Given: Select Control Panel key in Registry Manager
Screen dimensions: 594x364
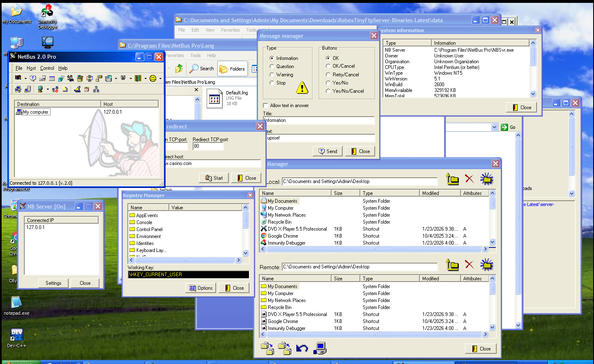Looking at the screenshot, I should pos(149,229).
